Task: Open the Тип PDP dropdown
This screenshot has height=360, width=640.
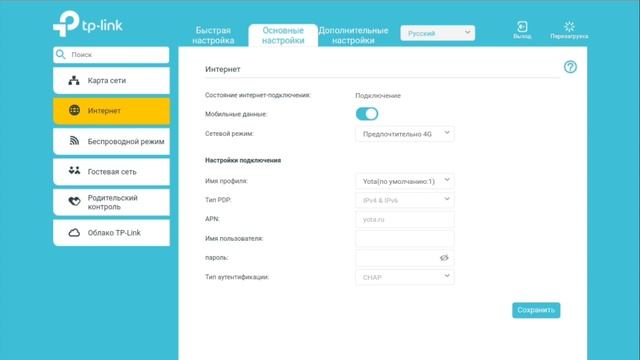Action: 404,200
